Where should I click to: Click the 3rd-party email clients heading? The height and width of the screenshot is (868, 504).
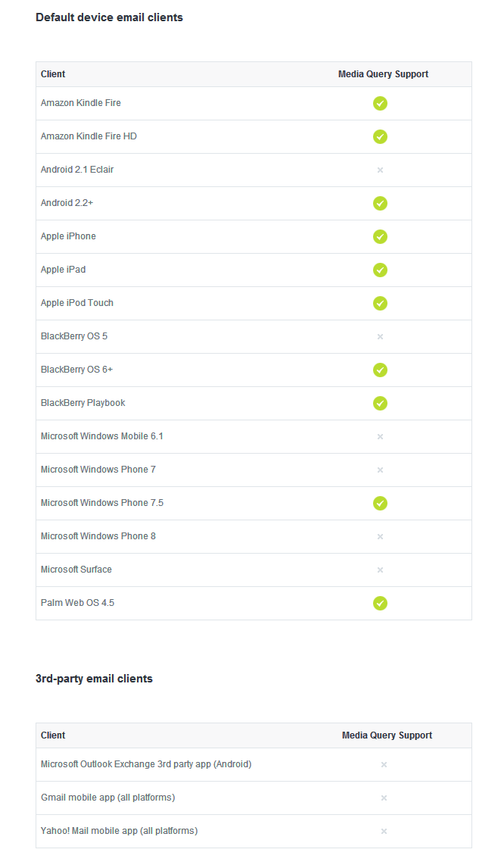point(94,679)
